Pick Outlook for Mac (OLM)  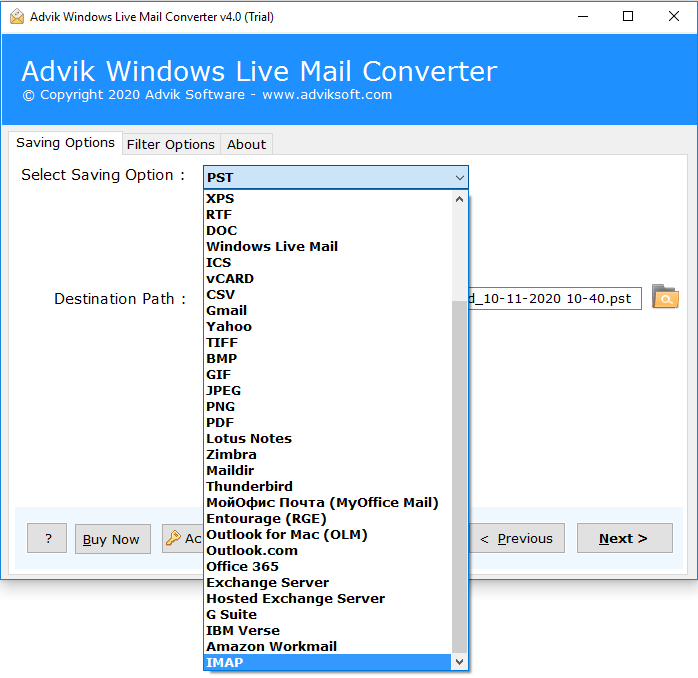pos(328,535)
